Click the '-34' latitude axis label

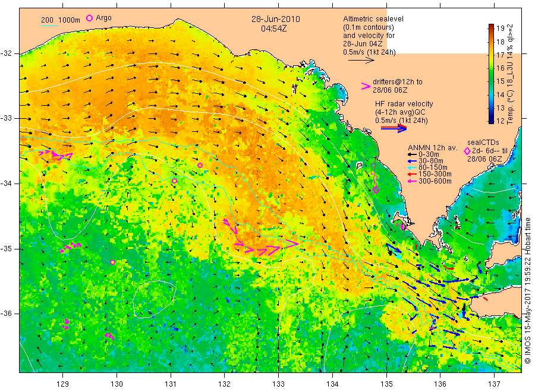coord(7,184)
